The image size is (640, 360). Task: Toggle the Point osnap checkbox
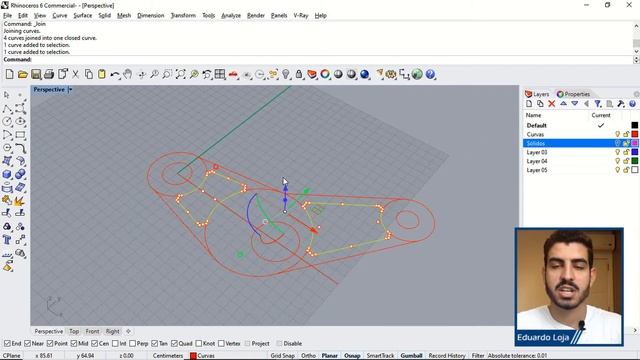tap(50, 344)
